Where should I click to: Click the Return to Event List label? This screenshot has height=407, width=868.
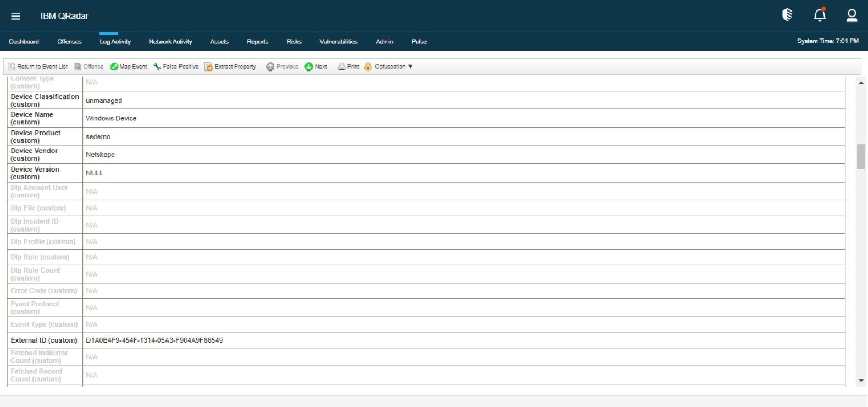click(x=42, y=67)
